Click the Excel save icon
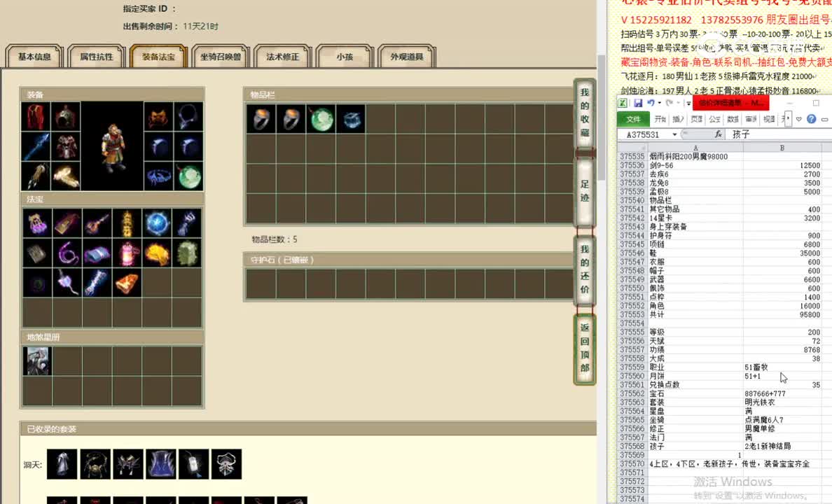The image size is (832, 504). [x=638, y=103]
